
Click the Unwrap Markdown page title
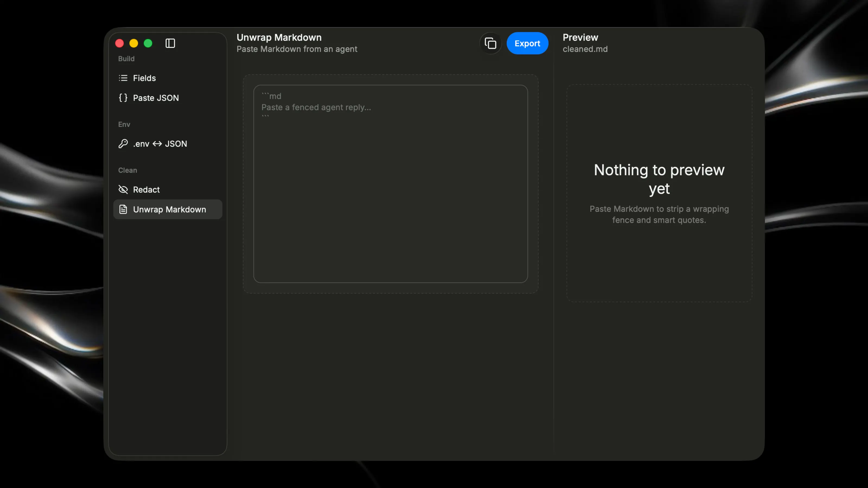coord(279,37)
